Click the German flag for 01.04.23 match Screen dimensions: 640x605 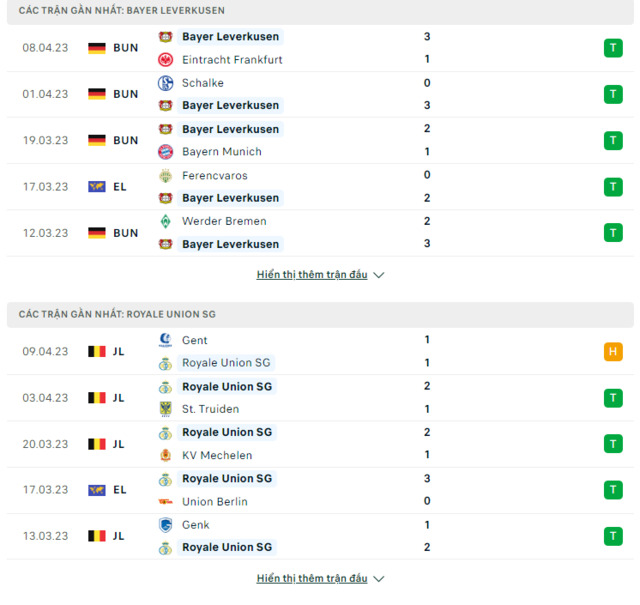pyautogui.click(x=97, y=94)
